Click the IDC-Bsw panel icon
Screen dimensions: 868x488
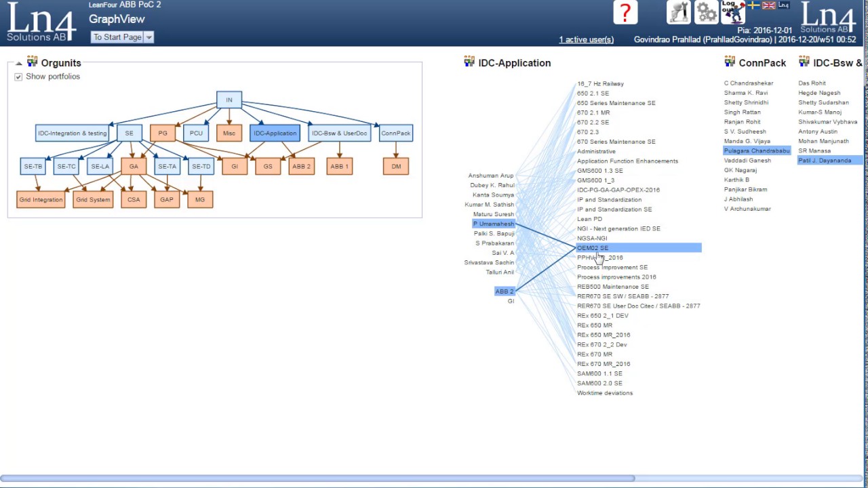[804, 62]
